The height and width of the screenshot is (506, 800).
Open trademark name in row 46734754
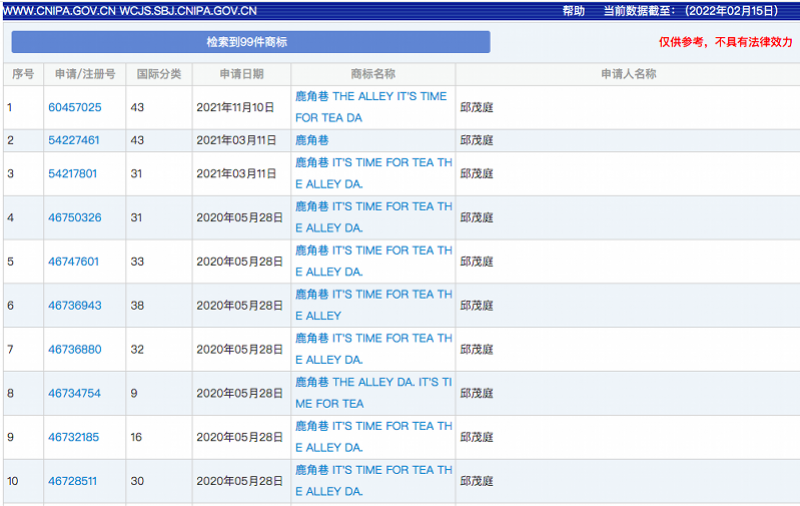click(x=373, y=392)
